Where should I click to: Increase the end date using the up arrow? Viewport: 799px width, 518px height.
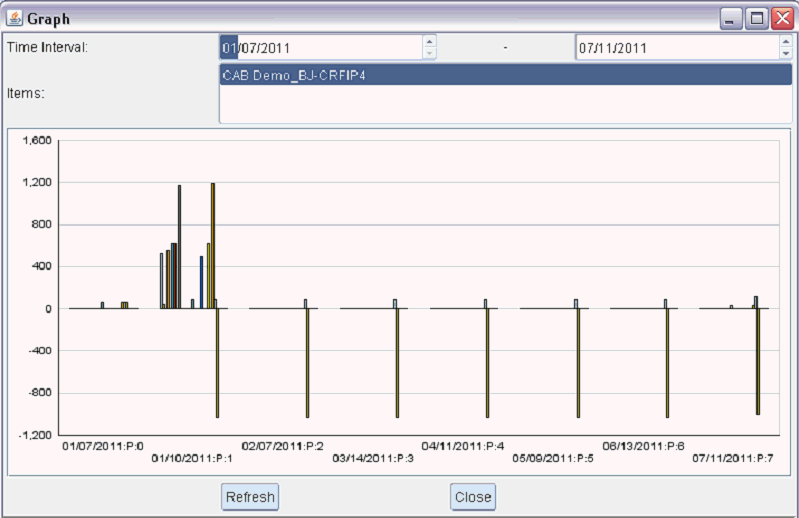pyautogui.click(x=786, y=42)
